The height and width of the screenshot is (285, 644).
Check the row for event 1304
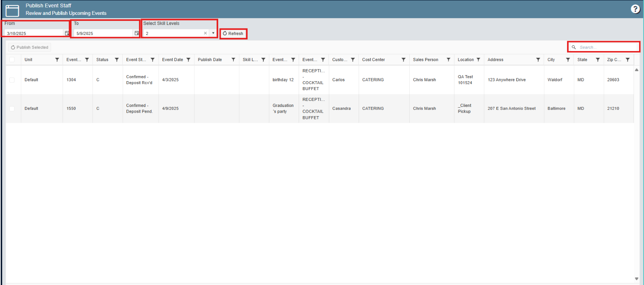(12, 80)
